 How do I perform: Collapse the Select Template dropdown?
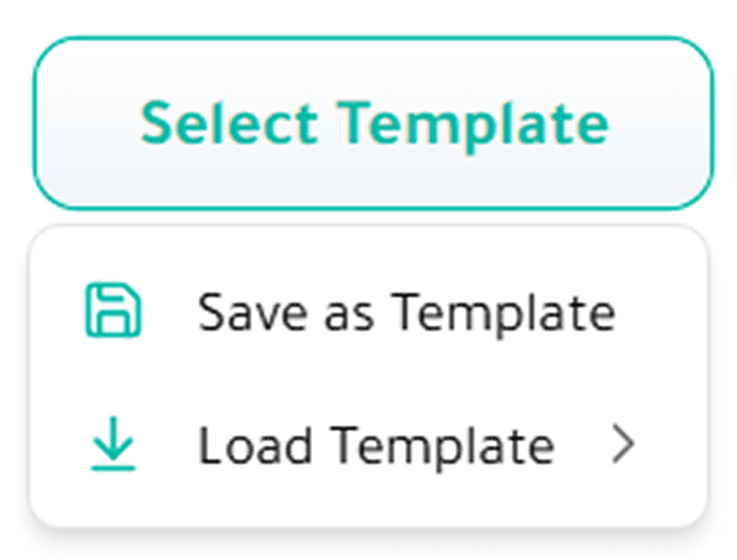coord(373,123)
